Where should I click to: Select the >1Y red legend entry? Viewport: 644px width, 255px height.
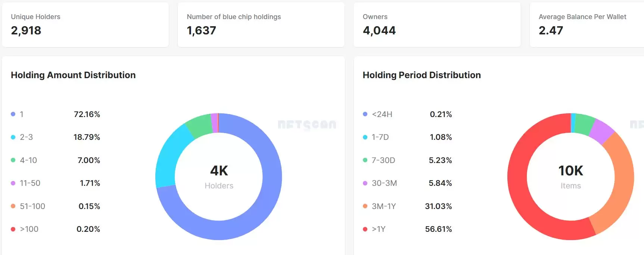pos(407,229)
